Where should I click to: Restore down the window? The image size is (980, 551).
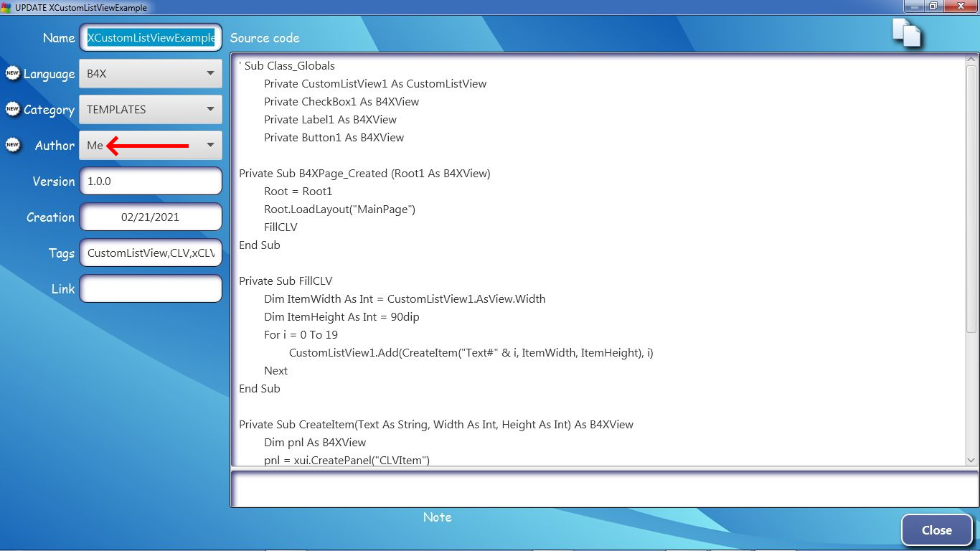pyautogui.click(x=933, y=6)
